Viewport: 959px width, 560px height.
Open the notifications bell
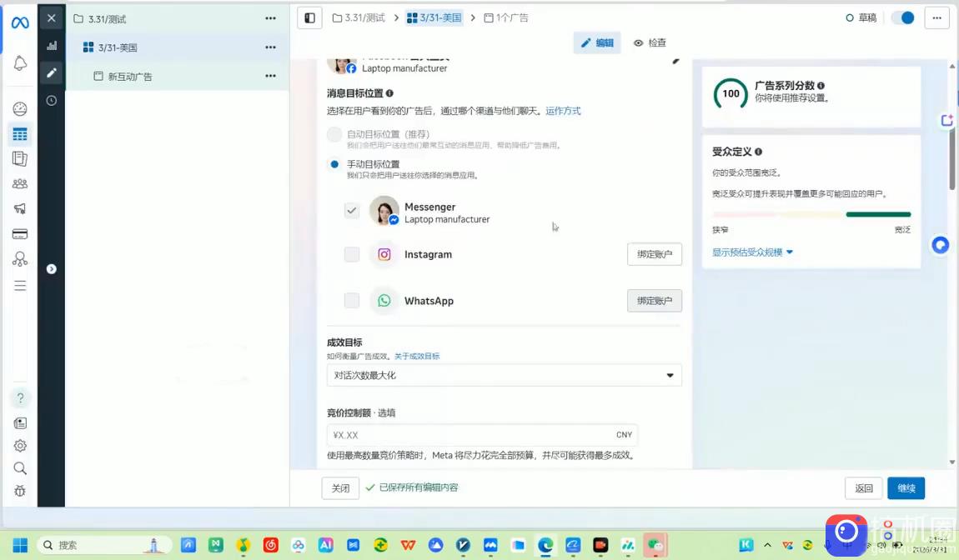19,63
